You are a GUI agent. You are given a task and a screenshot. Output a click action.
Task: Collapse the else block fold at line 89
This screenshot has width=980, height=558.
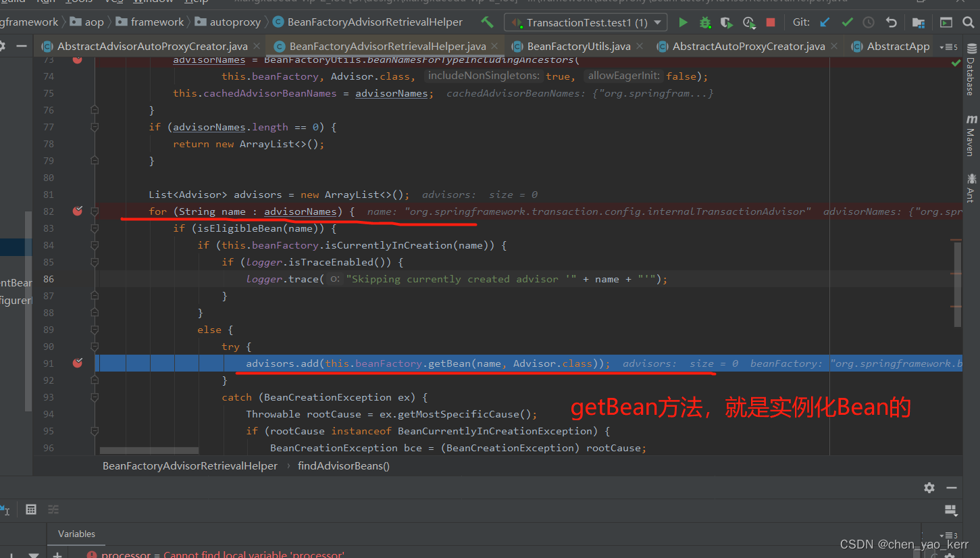(x=95, y=330)
